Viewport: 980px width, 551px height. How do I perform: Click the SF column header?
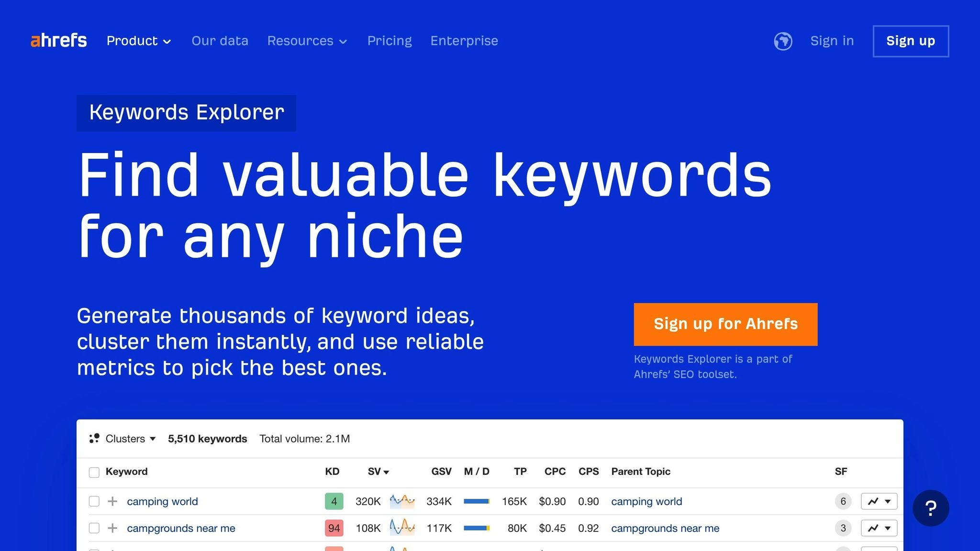[841, 472]
